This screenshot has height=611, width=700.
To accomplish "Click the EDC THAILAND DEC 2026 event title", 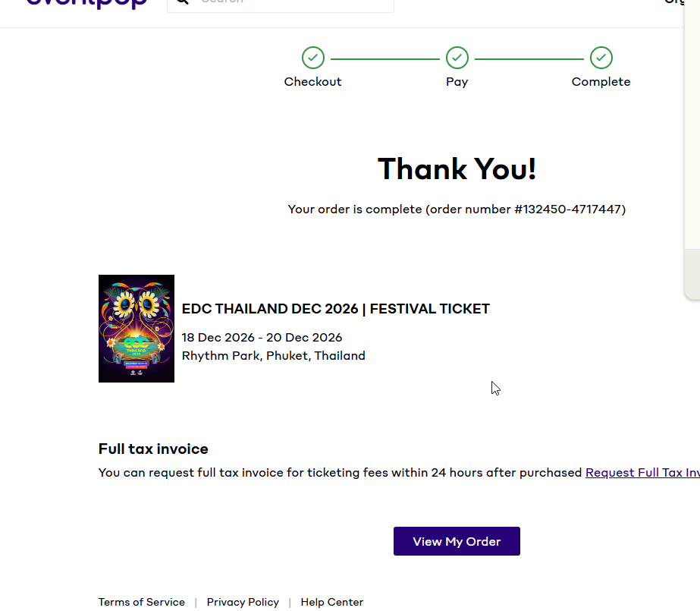I will (x=336, y=309).
